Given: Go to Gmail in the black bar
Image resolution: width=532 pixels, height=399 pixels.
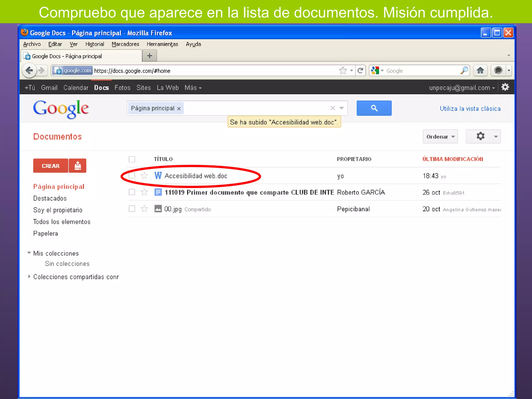Looking at the screenshot, I should (x=49, y=88).
